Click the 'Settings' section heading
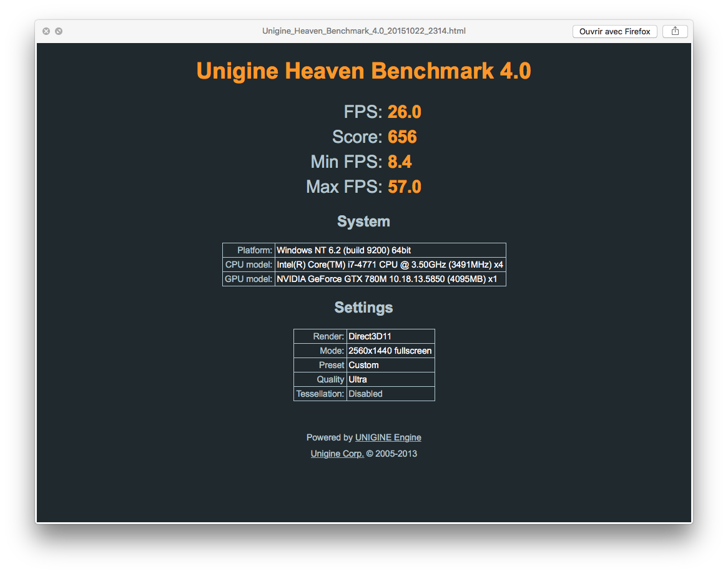Screen dimensions: 728x574 (x=363, y=308)
